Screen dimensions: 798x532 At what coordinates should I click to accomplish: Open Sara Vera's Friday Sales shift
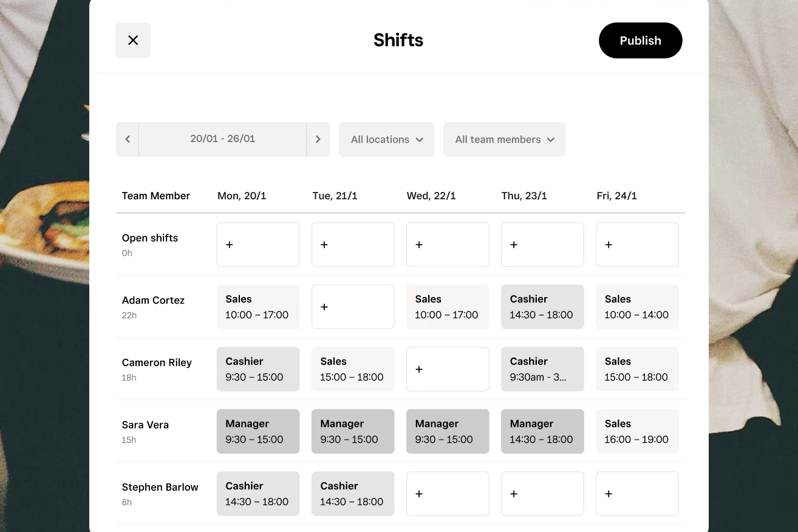(636, 431)
